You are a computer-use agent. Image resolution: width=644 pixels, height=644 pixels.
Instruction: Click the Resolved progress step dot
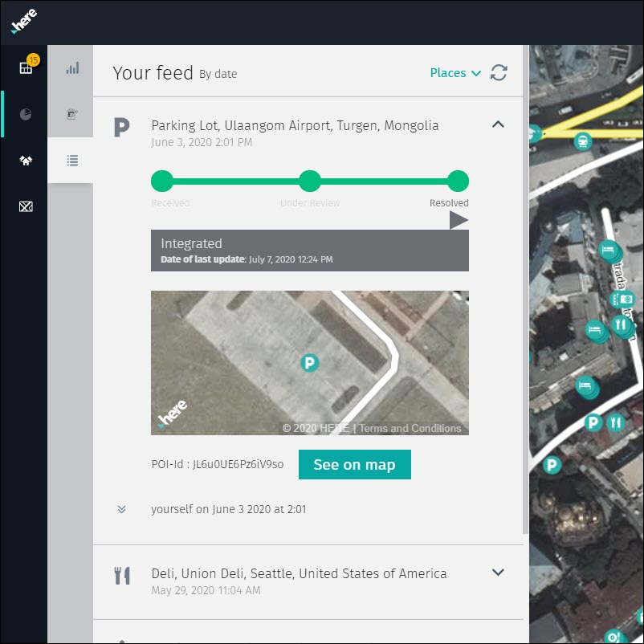[458, 181]
